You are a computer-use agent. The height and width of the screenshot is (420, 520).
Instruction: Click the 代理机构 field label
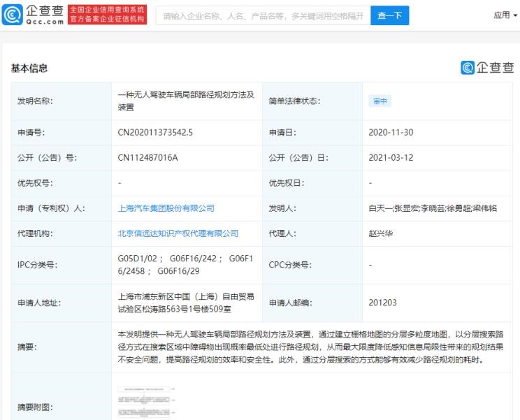pyautogui.click(x=35, y=233)
